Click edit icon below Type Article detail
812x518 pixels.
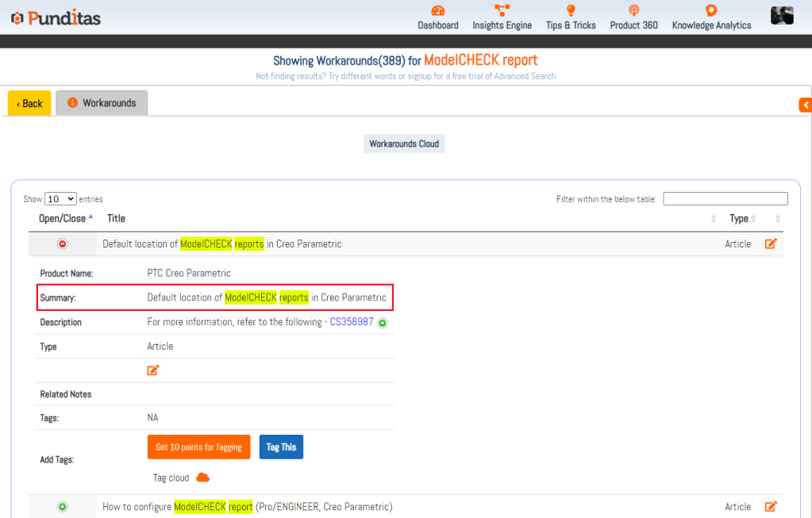pyautogui.click(x=153, y=370)
